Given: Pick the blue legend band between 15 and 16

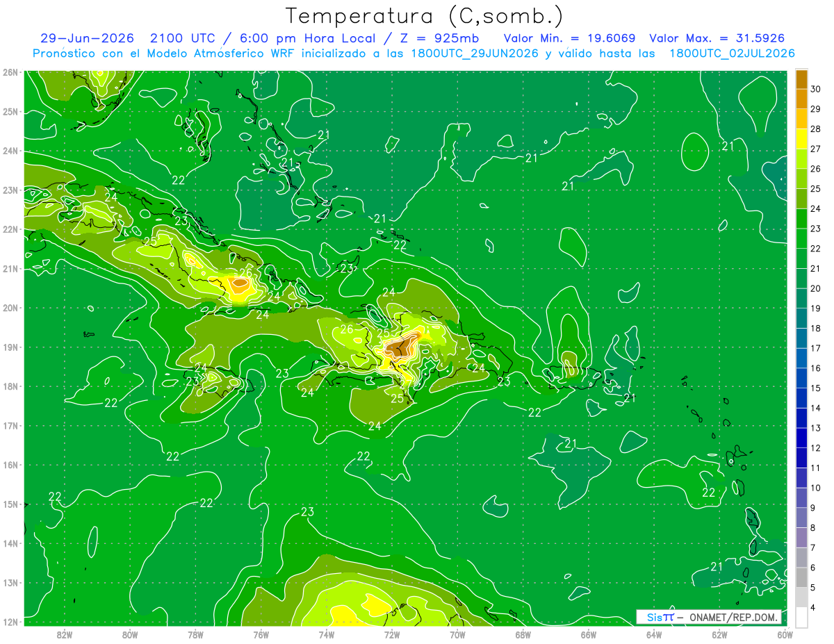Looking at the screenshot, I should tap(801, 378).
